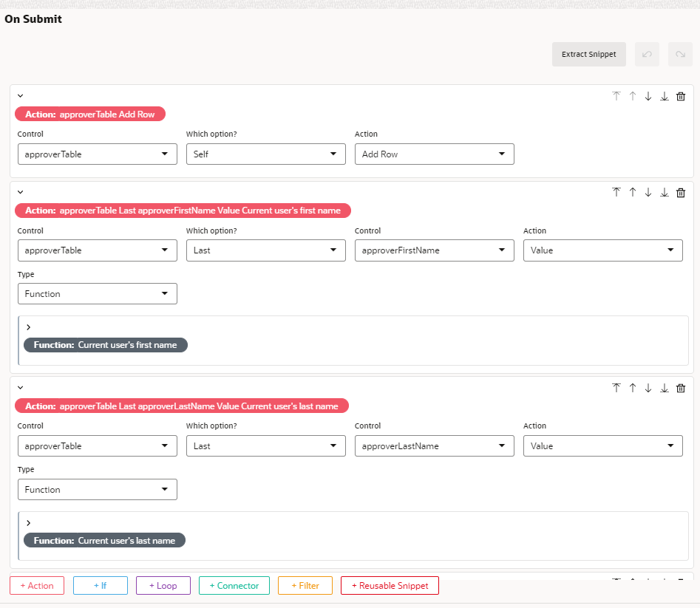Click the Extract Snippet button
This screenshot has width=700, height=608.
[x=588, y=54]
